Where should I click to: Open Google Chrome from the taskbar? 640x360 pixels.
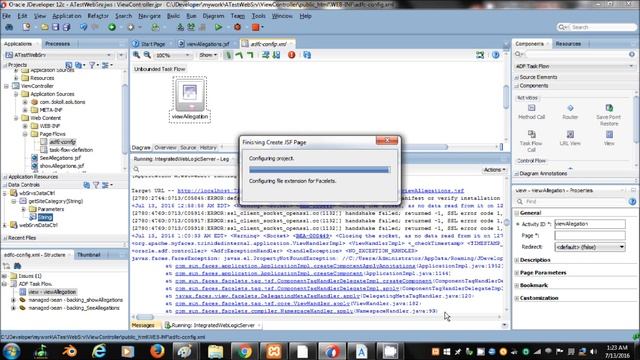click(x=245, y=351)
